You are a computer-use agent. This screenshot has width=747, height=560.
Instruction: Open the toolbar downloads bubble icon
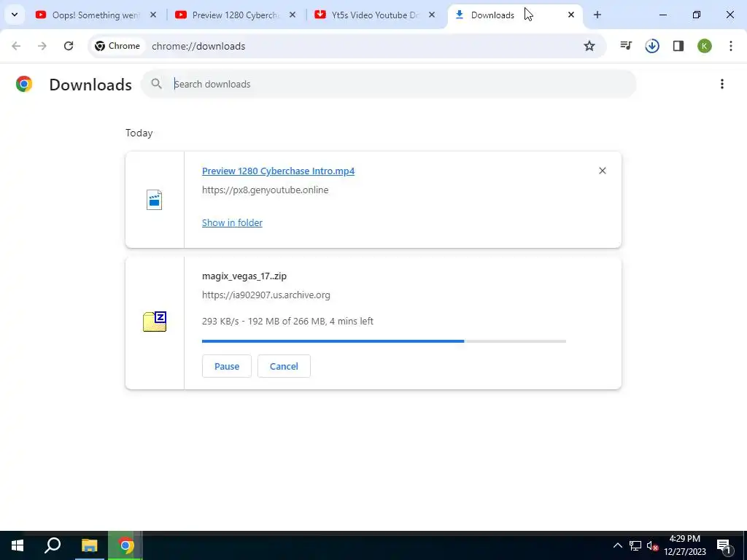click(x=652, y=46)
